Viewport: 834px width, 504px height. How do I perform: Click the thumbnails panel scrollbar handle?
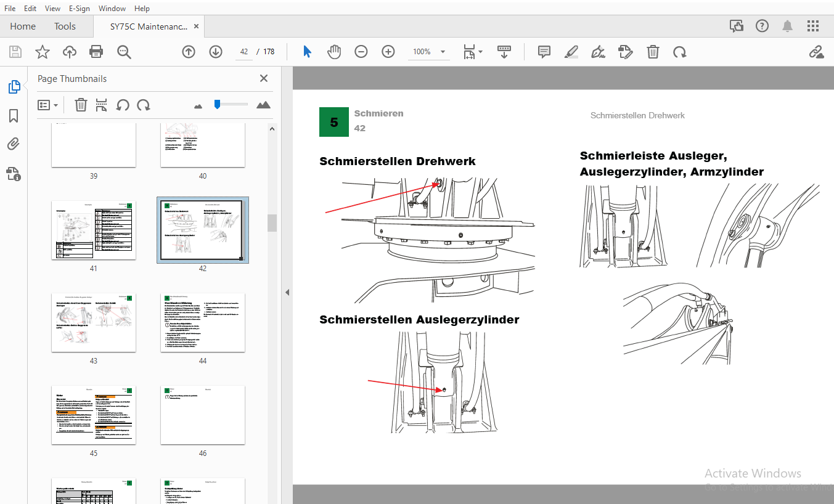click(272, 222)
